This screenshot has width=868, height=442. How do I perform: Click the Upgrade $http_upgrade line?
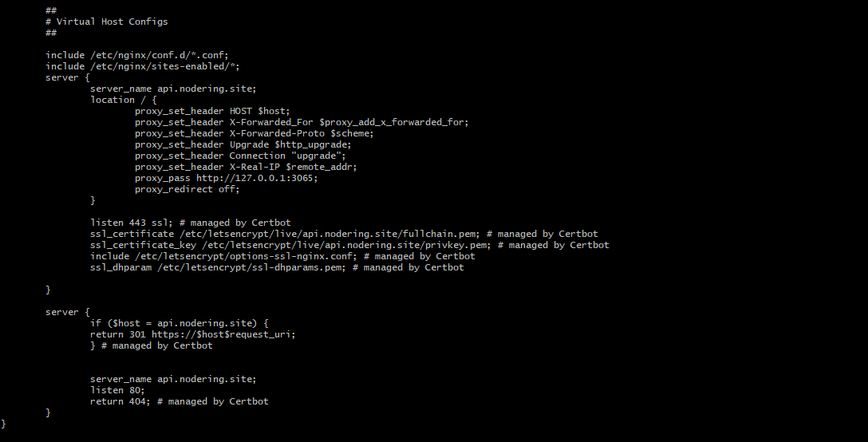[x=243, y=144]
